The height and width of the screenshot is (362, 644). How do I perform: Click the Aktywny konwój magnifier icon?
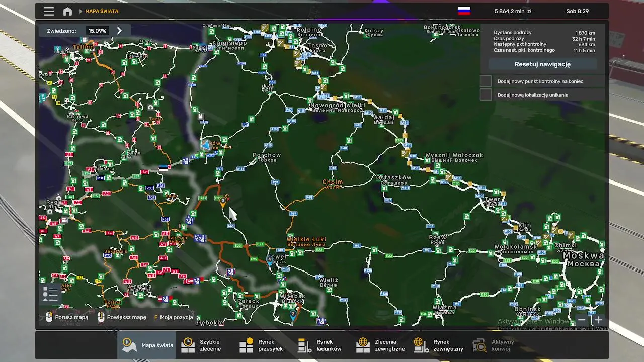tap(479, 345)
